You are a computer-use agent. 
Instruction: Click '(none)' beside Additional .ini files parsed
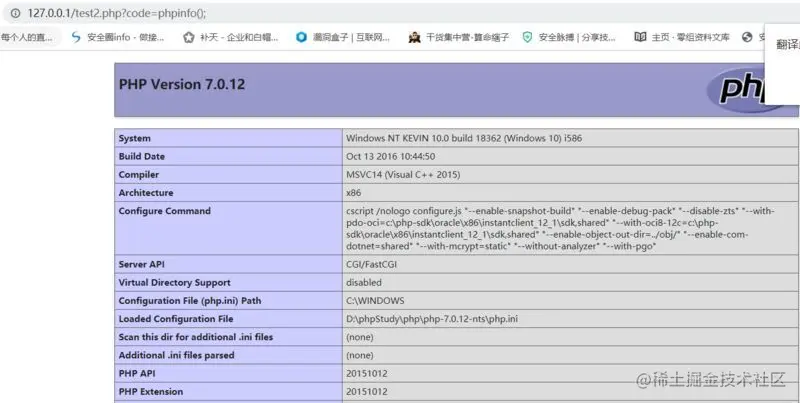[360, 356]
